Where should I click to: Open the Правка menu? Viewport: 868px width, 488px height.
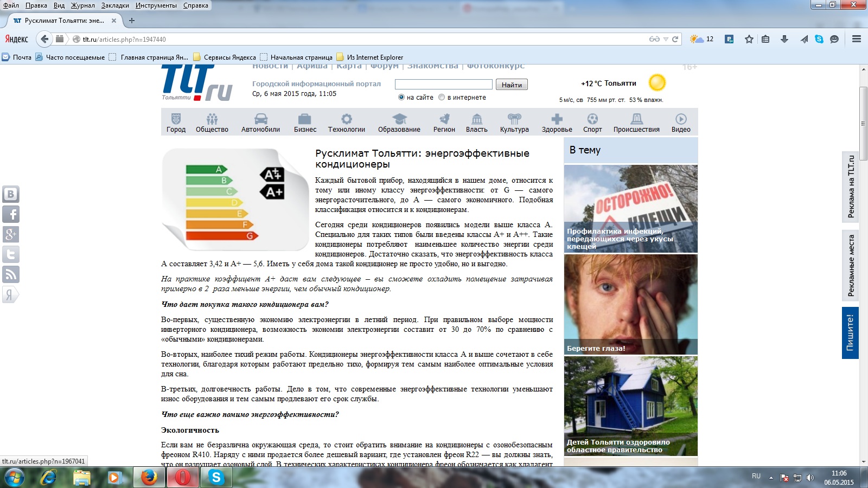[36, 5]
